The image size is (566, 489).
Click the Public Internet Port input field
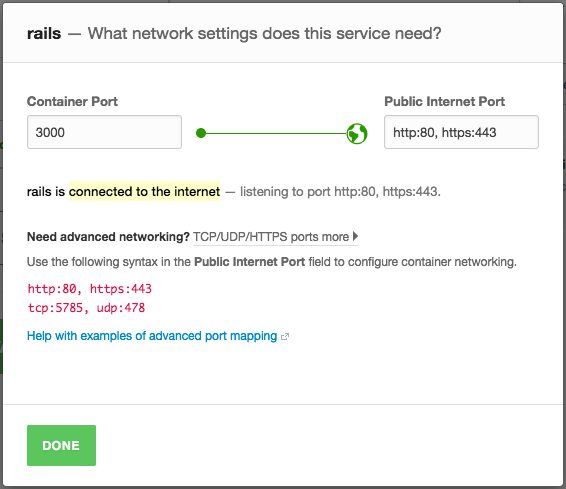461,132
